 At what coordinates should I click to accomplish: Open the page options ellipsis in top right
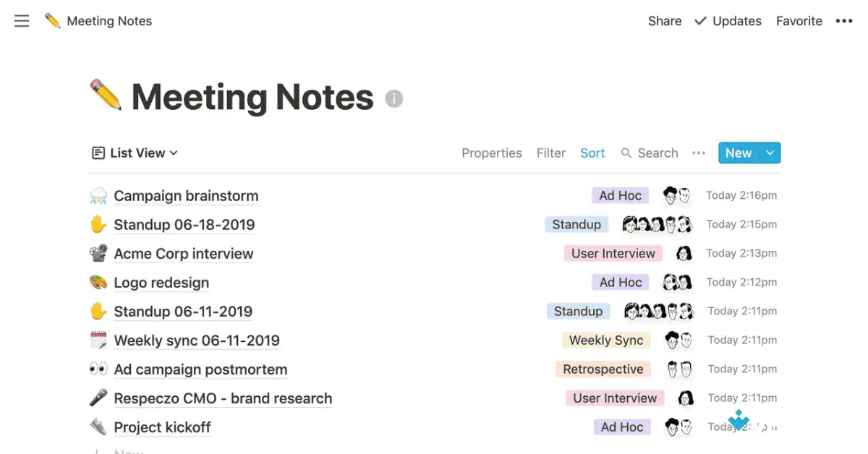(x=844, y=21)
